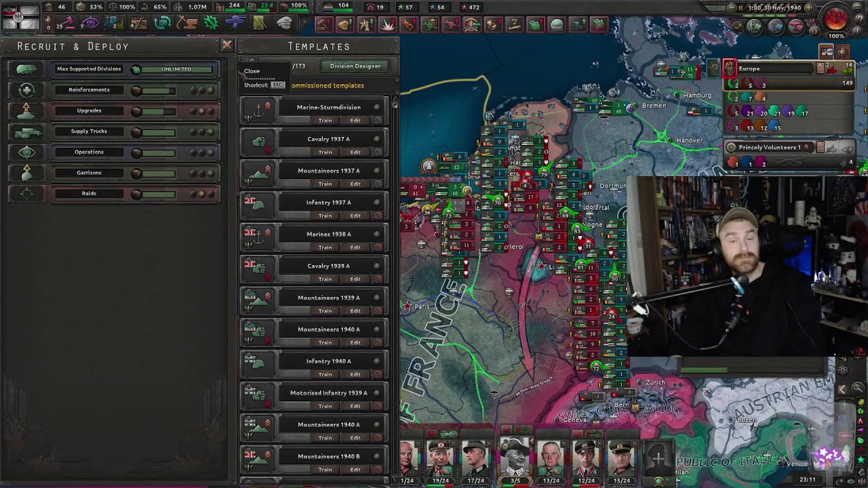The height and width of the screenshot is (488, 868).
Task: Select the Reinforcements category row
Action: pyautogui.click(x=114, y=90)
